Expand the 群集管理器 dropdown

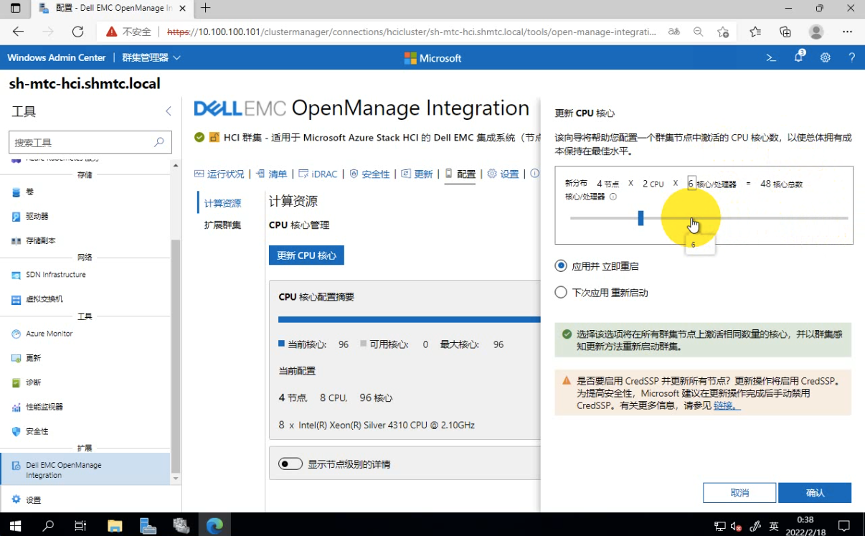[151, 57]
